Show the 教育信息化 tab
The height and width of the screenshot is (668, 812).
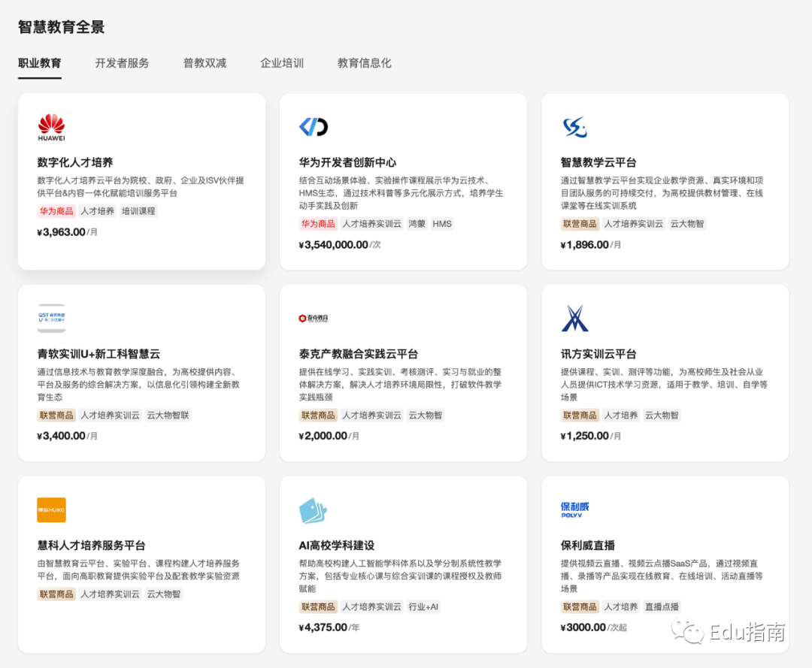pos(364,63)
